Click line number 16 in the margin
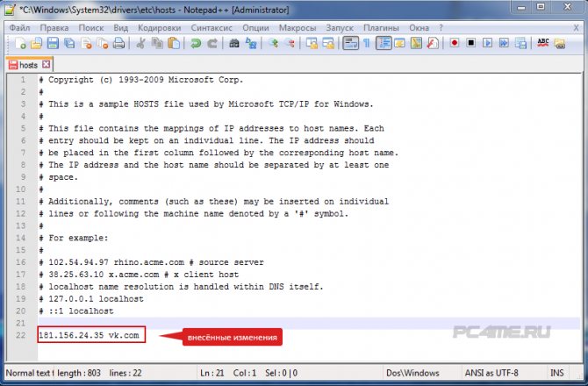The height and width of the screenshot is (386, 588). 21,262
